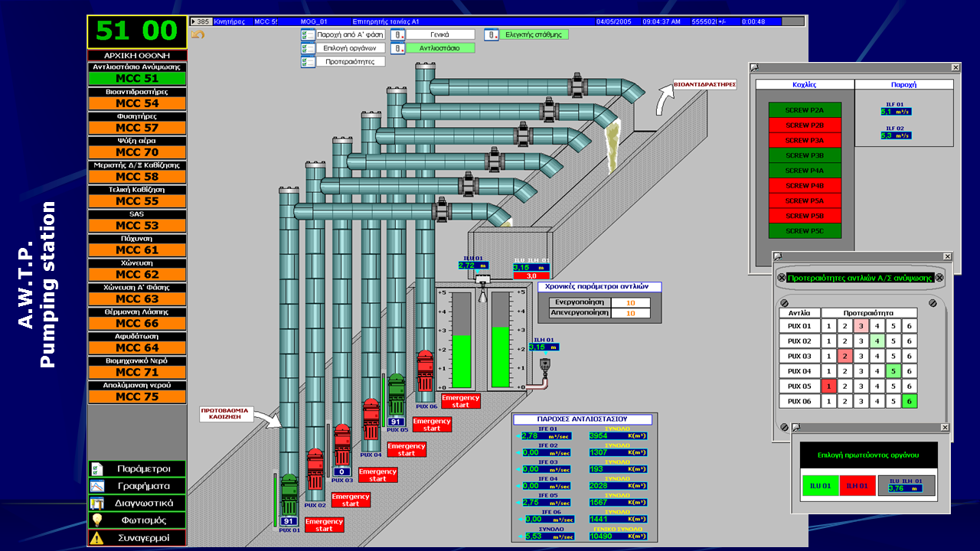This screenshot has height=551, width=980.
Task: Open the MCC 54 Βιοαντιδραστήρες screen
Action: [137, 103]
